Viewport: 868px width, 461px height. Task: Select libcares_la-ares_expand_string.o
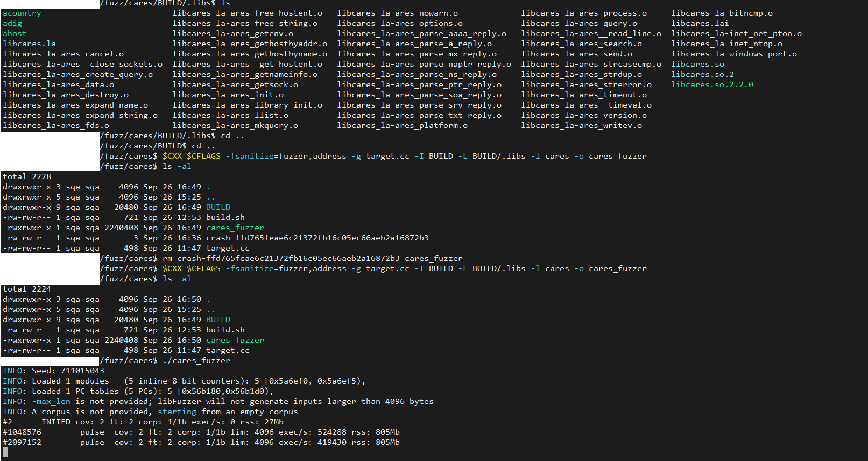[x=80, y=115]
